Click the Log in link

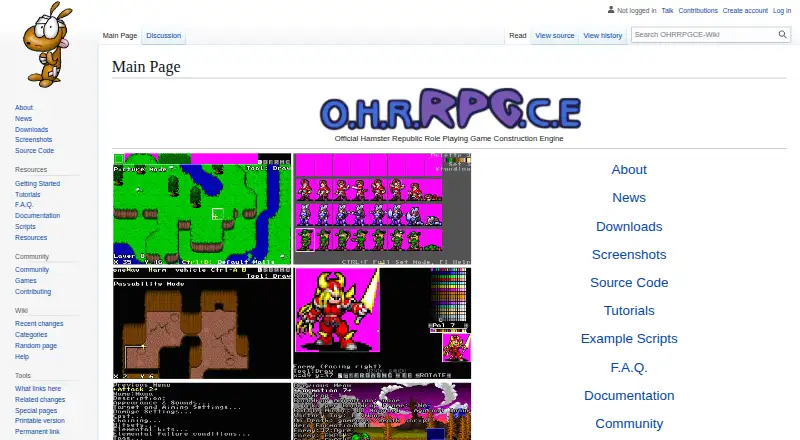tap(782, 10)
